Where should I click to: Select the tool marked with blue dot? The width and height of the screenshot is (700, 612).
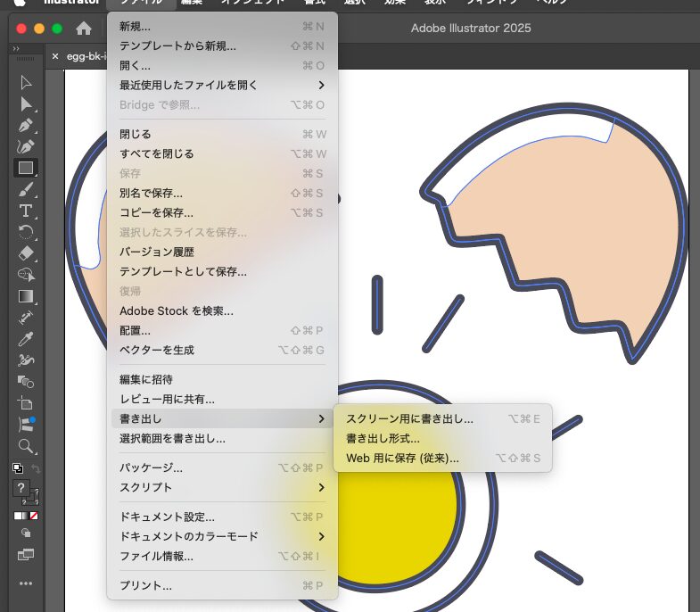click(26, 425)
